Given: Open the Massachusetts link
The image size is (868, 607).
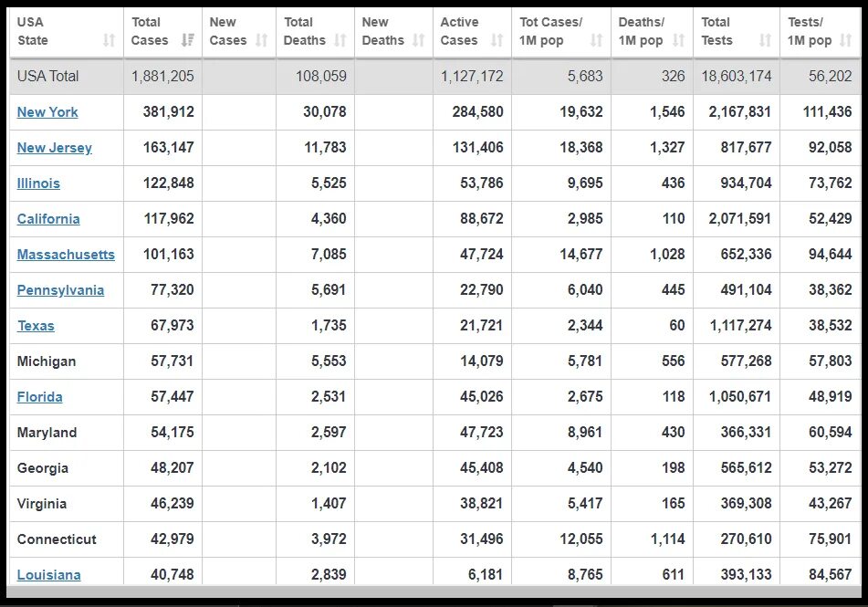Looking at the screenshot, I should pyautogui.click(x=66, y=255).
